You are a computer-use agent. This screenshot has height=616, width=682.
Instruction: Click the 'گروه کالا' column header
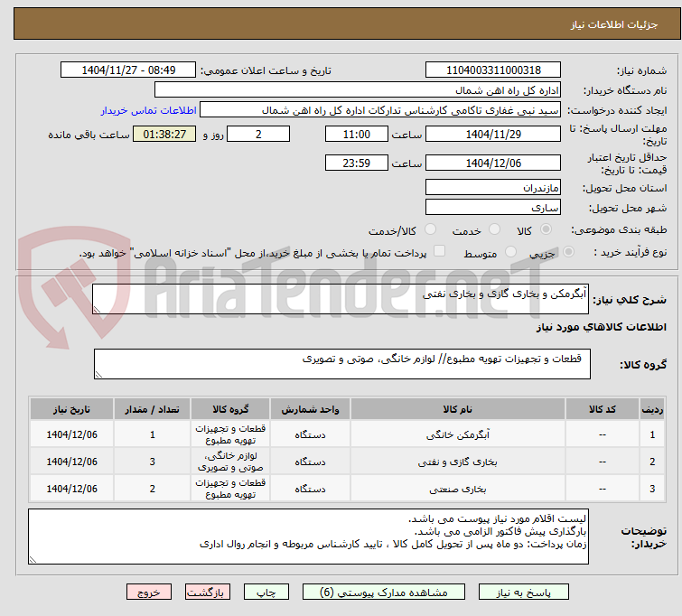(230, 409)
